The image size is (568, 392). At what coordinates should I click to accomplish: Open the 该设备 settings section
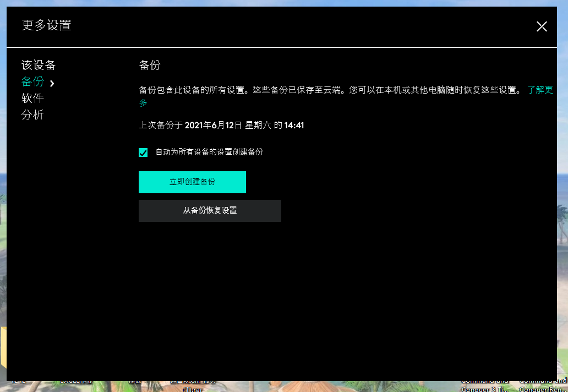(x=39, y=66)
